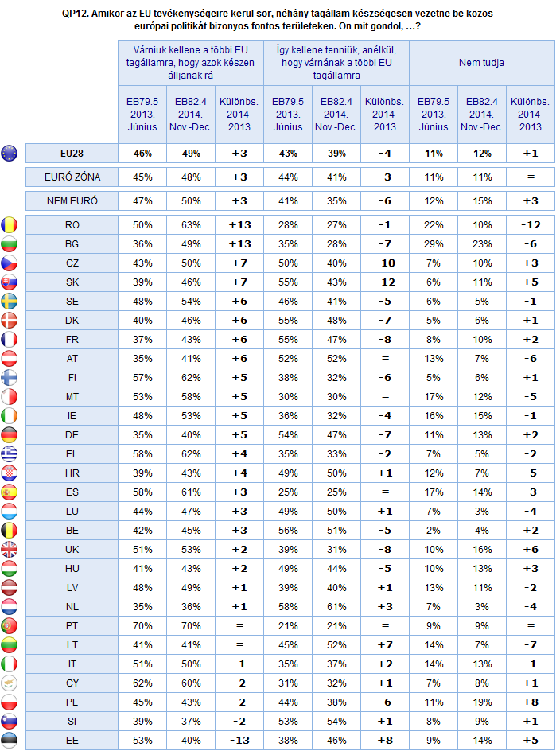The width and height of the screenshot is (560, 755).
Task: Select the Romania flag icon
Action: (x=10, y=225)
